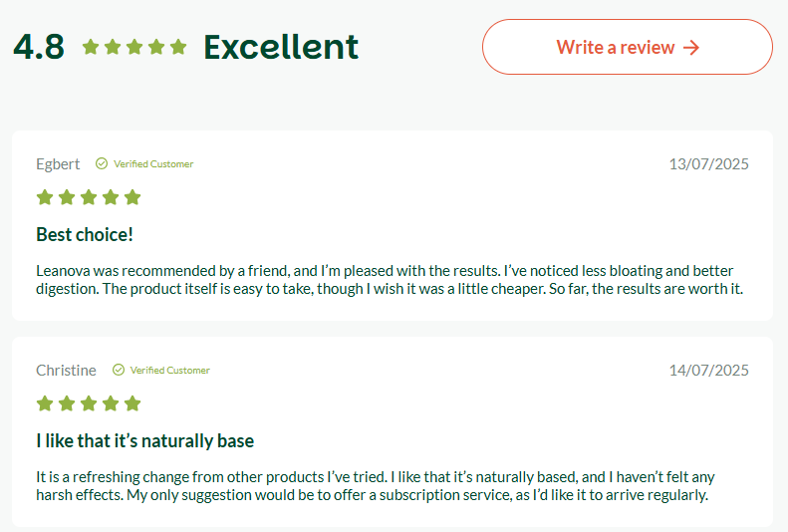Click the last star in overall 4.8 rating
Viewport: 788px width, 532px height.
(x=178, y=47)
